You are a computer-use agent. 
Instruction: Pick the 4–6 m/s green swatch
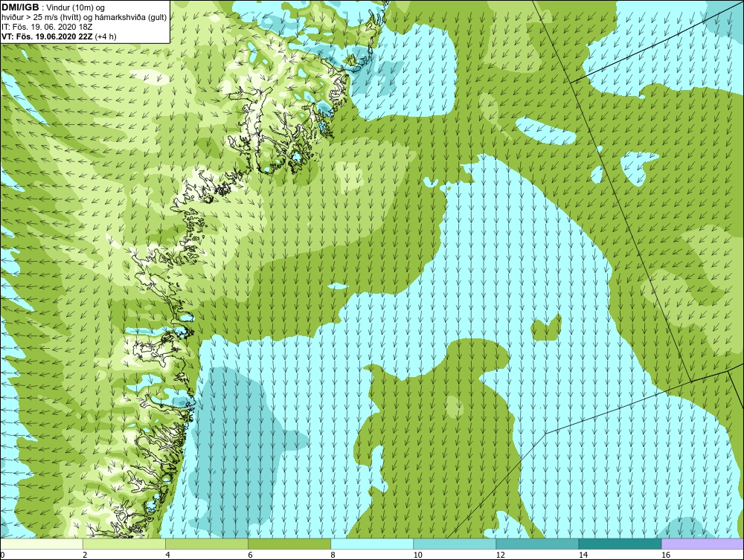(x=207, y=544)
